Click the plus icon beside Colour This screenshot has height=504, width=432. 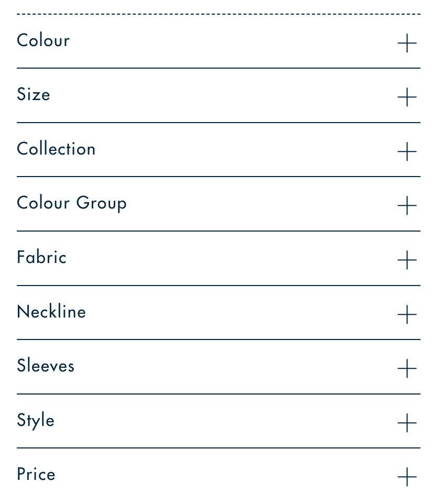pos(407,43)
